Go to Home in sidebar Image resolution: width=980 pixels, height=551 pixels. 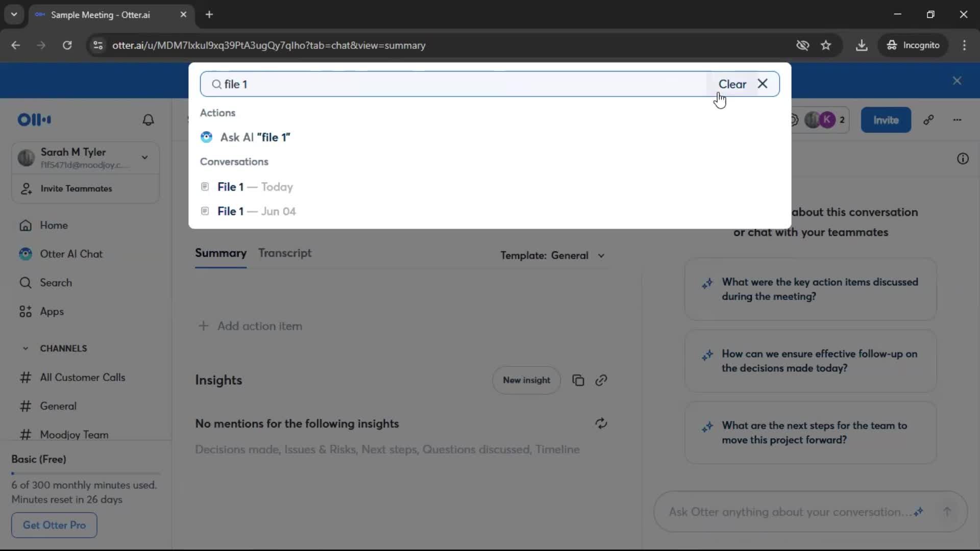tap(54, 226)
